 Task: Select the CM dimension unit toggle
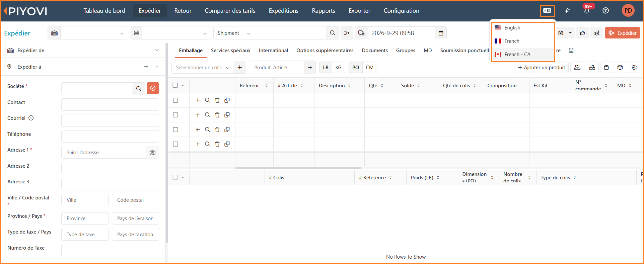tap(370, 67)
